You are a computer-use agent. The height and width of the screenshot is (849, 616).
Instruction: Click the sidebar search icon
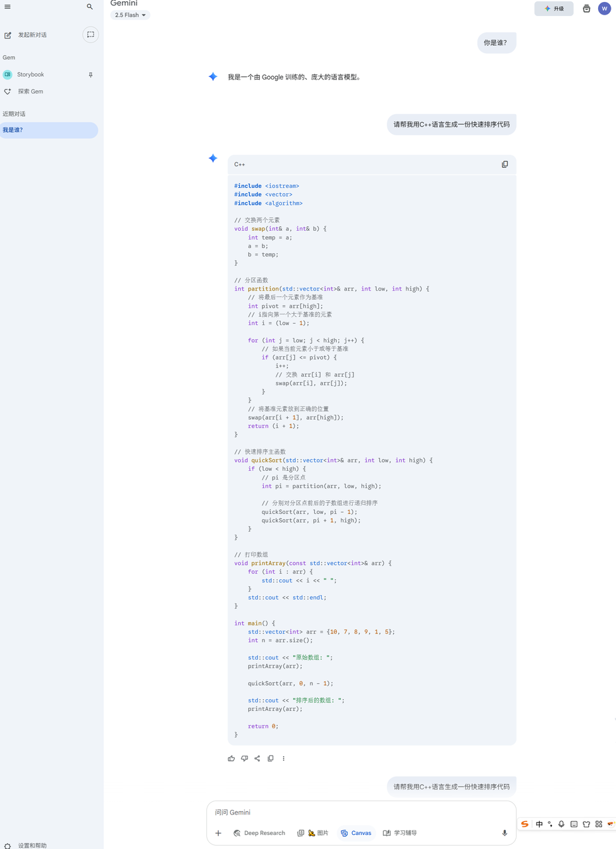pos(90,7)
